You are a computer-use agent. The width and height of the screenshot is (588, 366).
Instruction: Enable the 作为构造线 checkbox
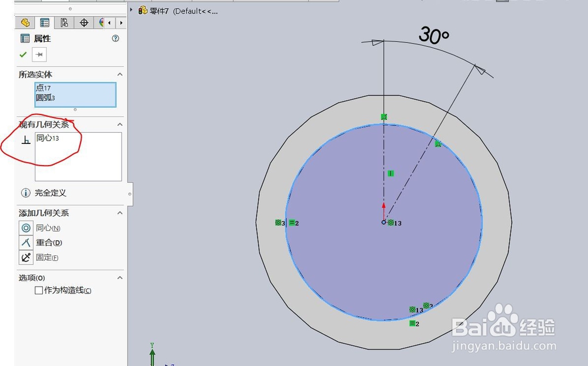click(39, 290)
